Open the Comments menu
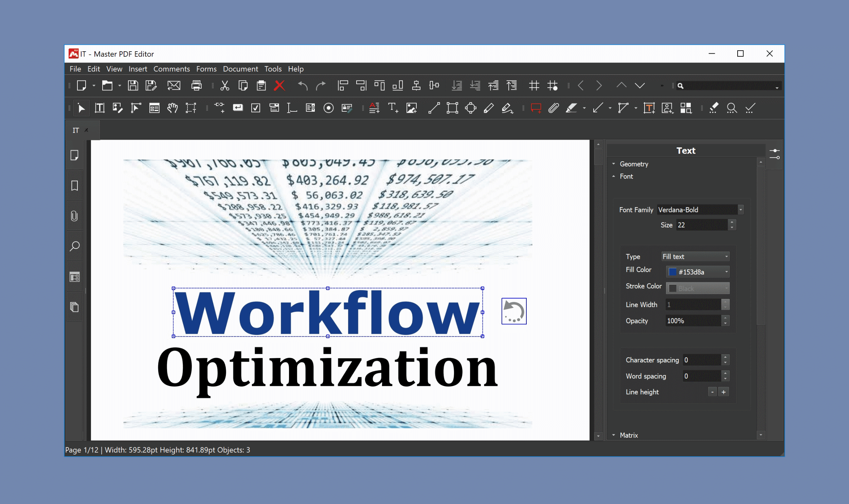 pos(171,69)
